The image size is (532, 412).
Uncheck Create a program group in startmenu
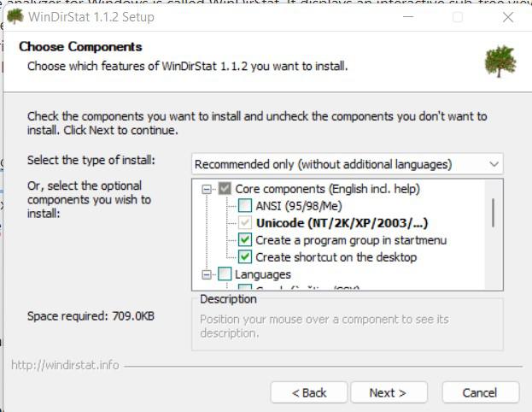click(x=245, y=240)
